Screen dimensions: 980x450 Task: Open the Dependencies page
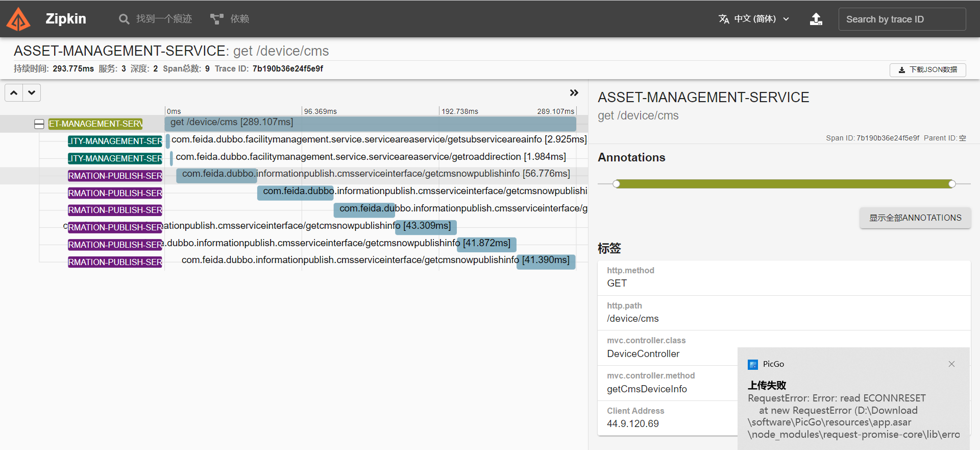pyautogui.click(x=230, y=19)
